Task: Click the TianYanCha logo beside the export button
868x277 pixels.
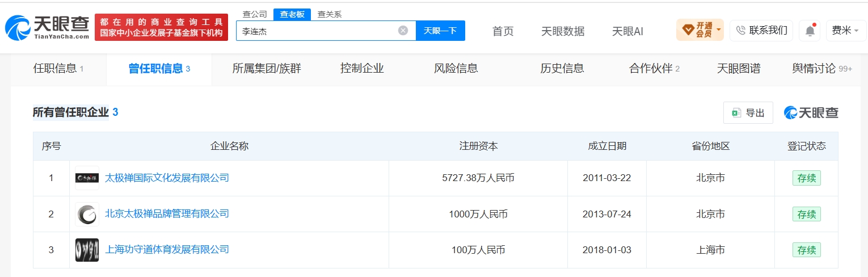Action: point(811,112)
